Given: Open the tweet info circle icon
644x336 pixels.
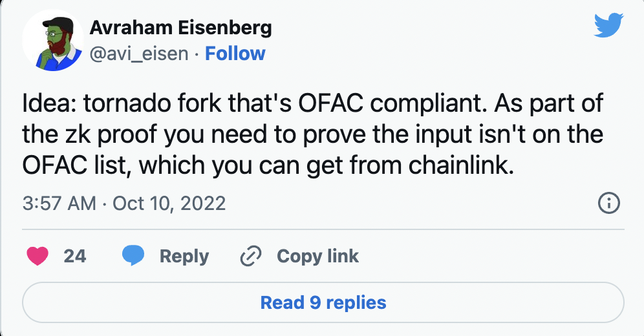Looking at the screenshot, I should pos(608,203).
